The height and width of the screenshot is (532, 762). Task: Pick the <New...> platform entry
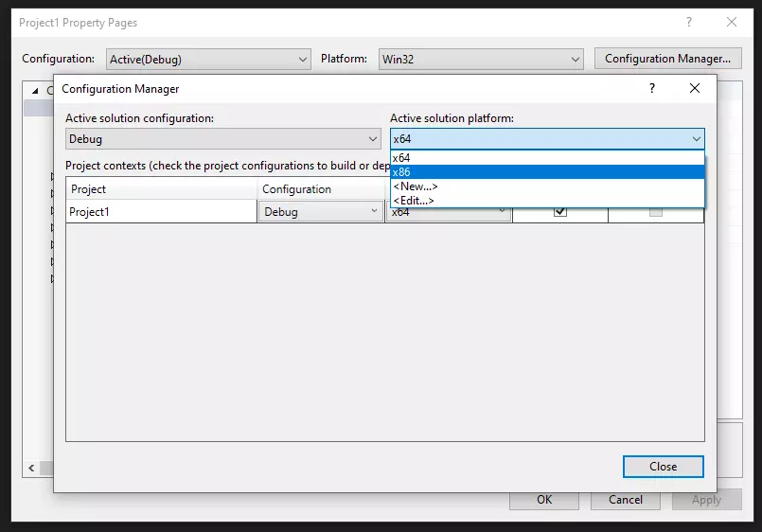547,186
